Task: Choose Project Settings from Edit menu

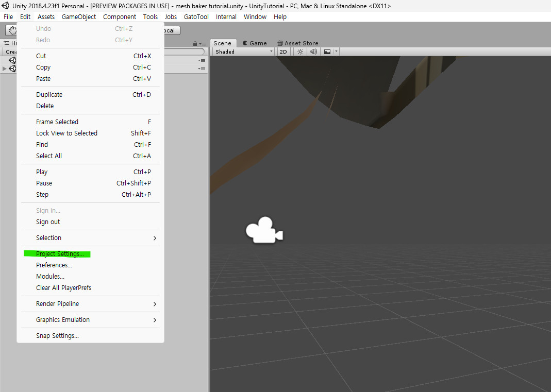Action: pyautogui.click(x=60, y=254)
